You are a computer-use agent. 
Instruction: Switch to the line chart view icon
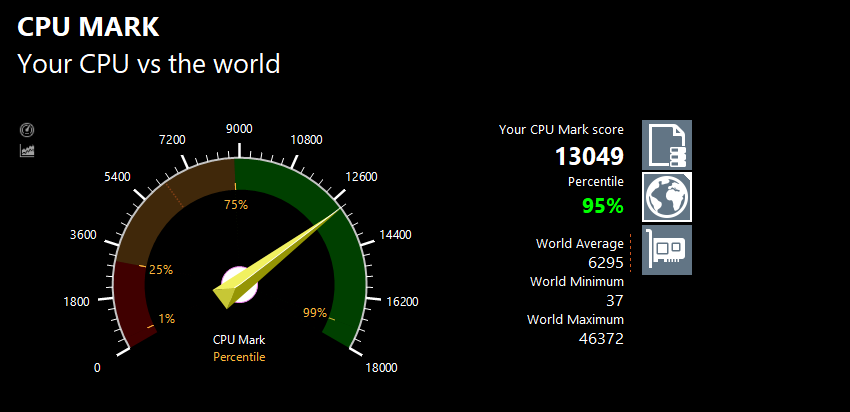click(27, 151)
